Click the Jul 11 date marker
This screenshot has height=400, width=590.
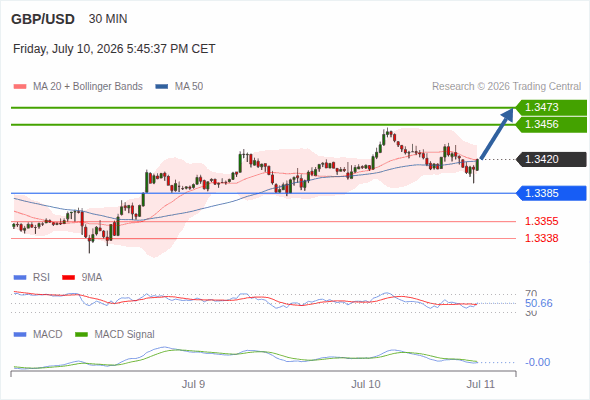pyautogui.click(x=481, y=384)
